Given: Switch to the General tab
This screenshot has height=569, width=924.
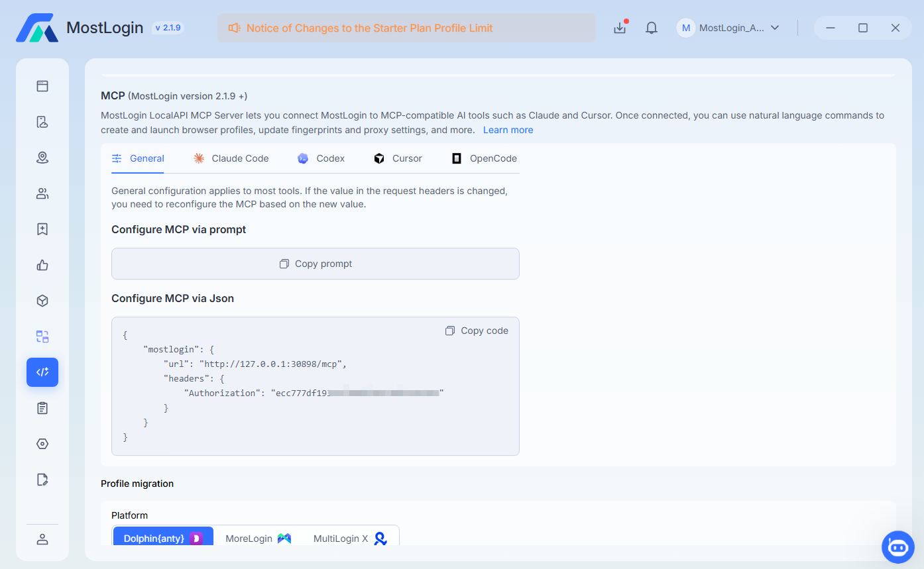Looking at the screenshot, I should 138,158.
